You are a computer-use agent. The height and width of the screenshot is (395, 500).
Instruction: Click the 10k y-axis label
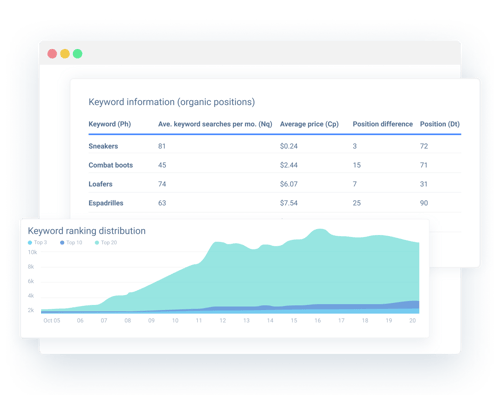tap(32, 252)
